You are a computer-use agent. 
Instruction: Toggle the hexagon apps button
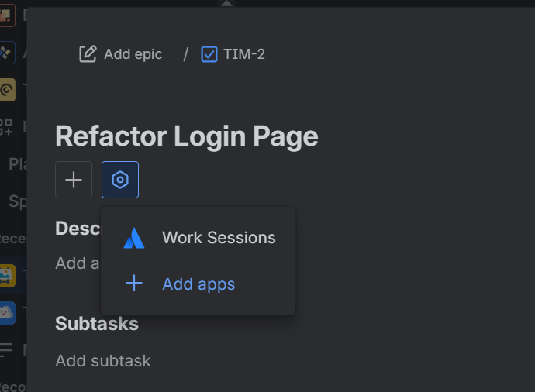(120, 180)
